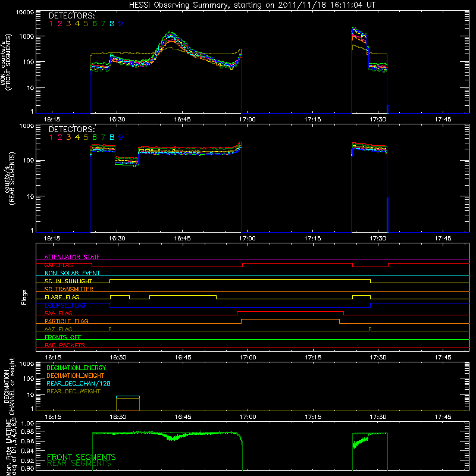Click orange detector 3 in rear segments legend
476x476 pixels.
[68, 137]
